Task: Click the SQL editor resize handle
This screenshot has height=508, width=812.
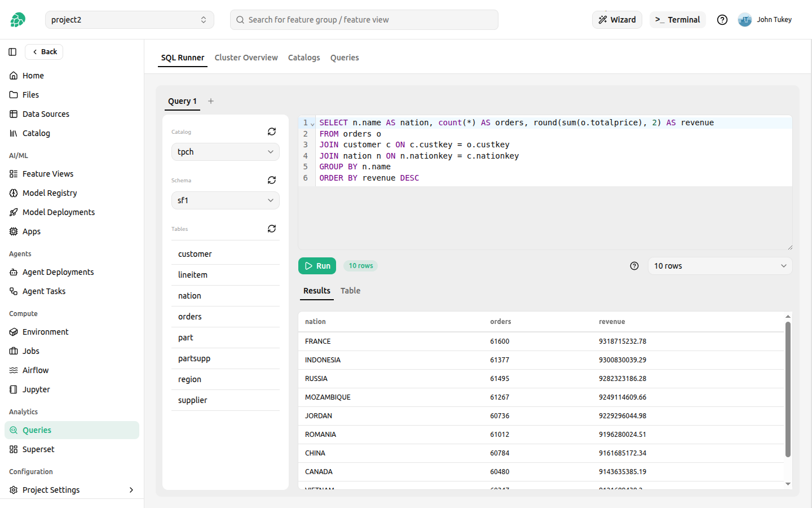Action: pyautogui.click(x=789, y=247)
